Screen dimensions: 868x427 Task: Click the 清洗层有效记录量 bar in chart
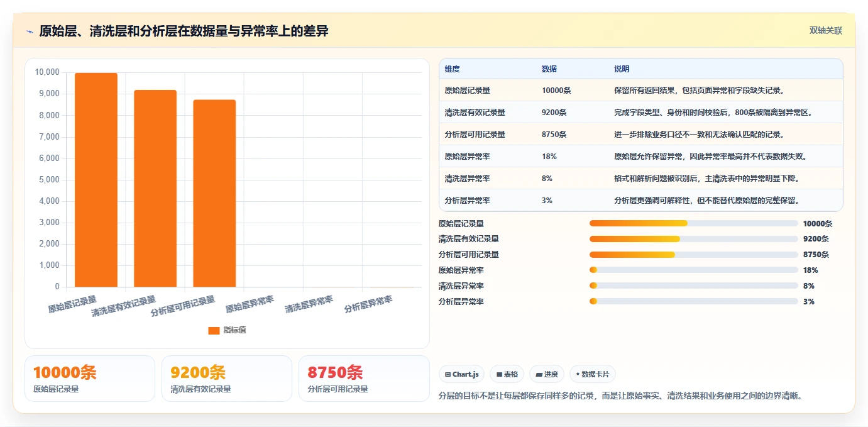[x=155, y=189]
